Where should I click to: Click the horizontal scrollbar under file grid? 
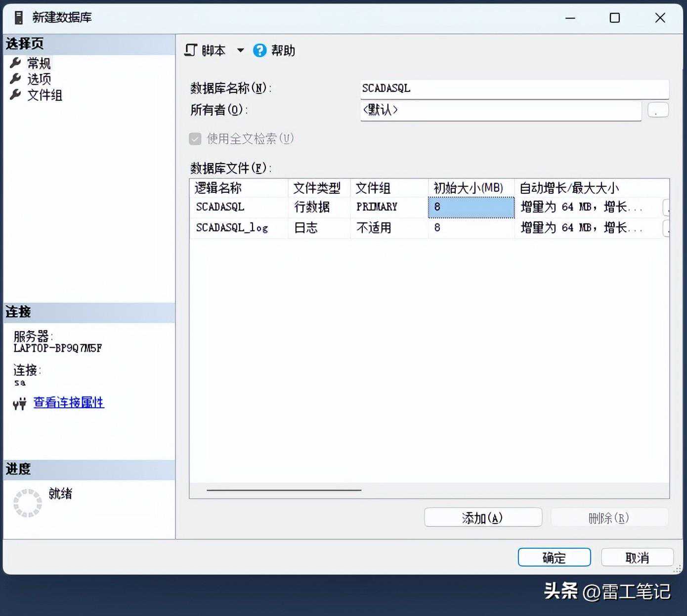pyautogui.click(x=284, y=490)
